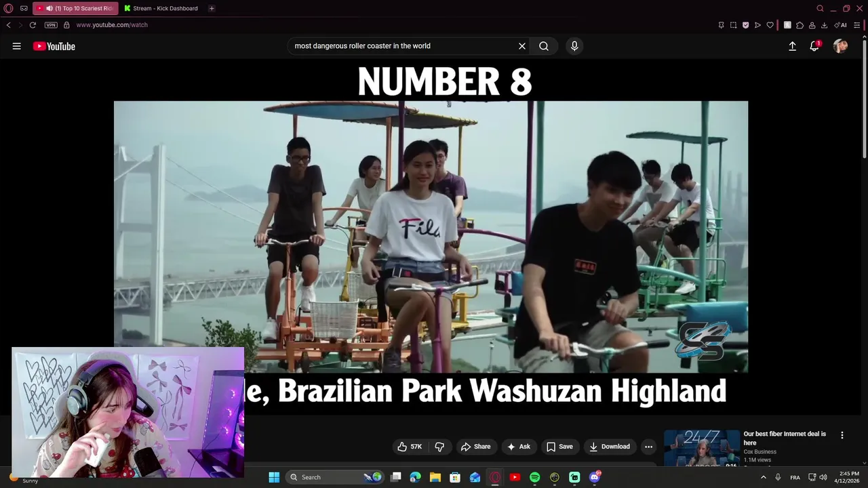Open the fiber Internet ad thumbnail
868x488 pixels.
pos(702,449)
